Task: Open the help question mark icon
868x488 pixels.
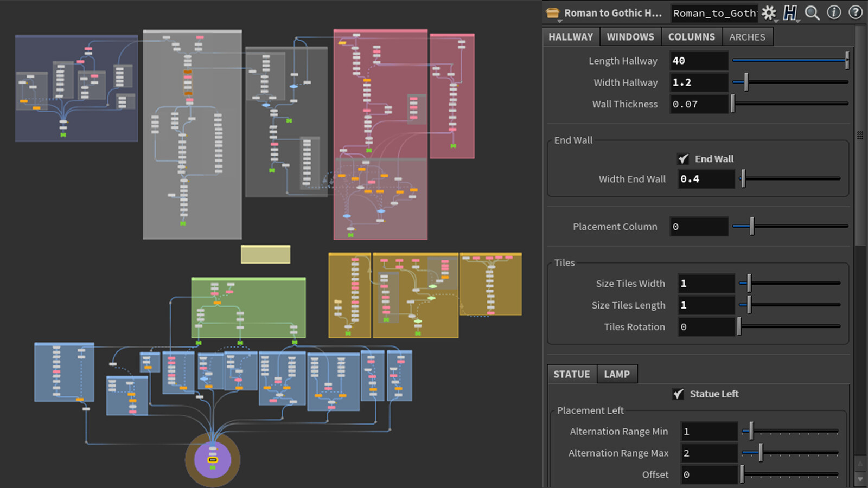Action: 856,12
